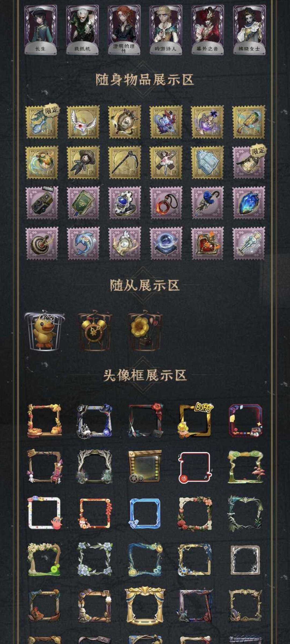Select the blue ice crystal avatar frame

click(145, 513)
